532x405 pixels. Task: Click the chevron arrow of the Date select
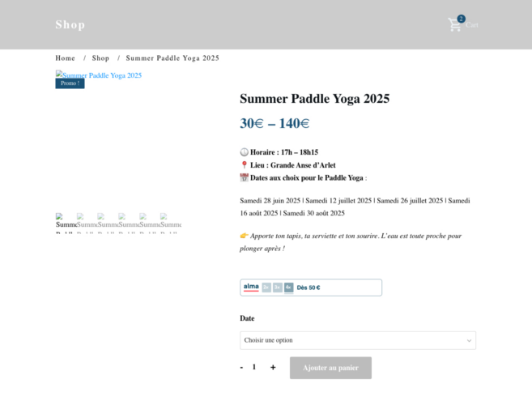[x=469, y=340]
